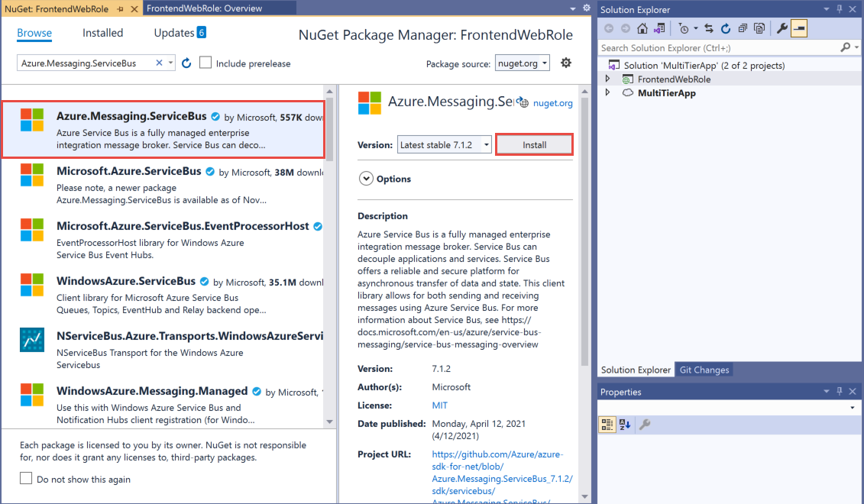Click auto-hide pin on Solution Explorer panel
864x504 pixels.
tap(840, 9)
